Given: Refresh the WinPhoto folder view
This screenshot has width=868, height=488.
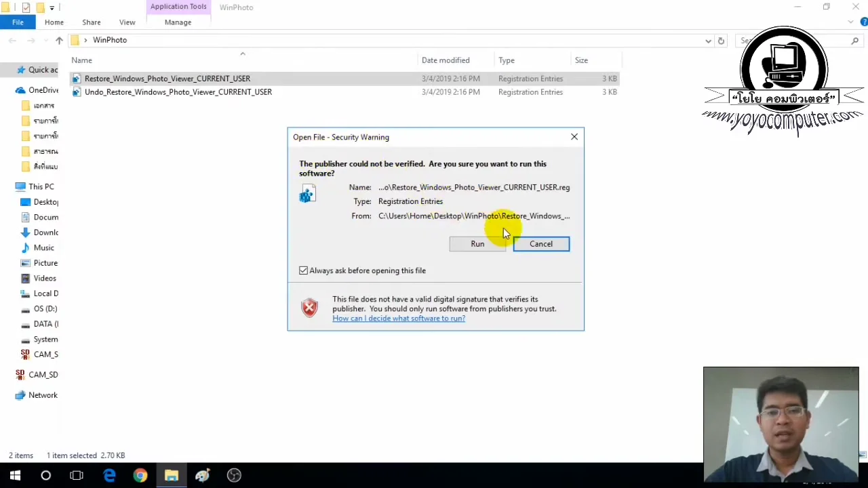Looking at the screenshot, I should [x=721, y=41].
